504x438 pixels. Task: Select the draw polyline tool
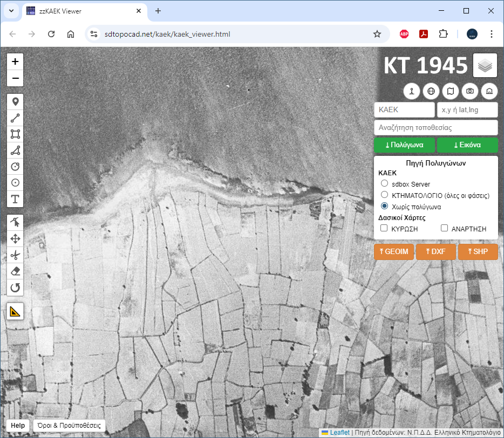[15, 118]
